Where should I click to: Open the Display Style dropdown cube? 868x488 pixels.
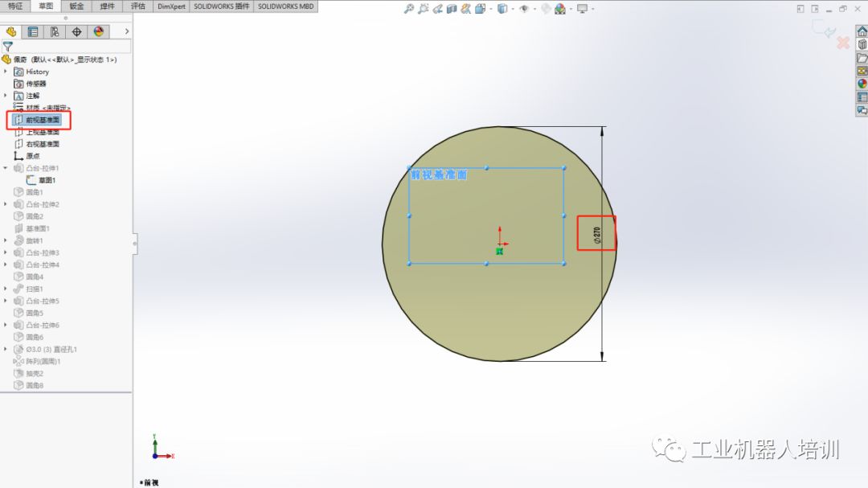[502, 10]
